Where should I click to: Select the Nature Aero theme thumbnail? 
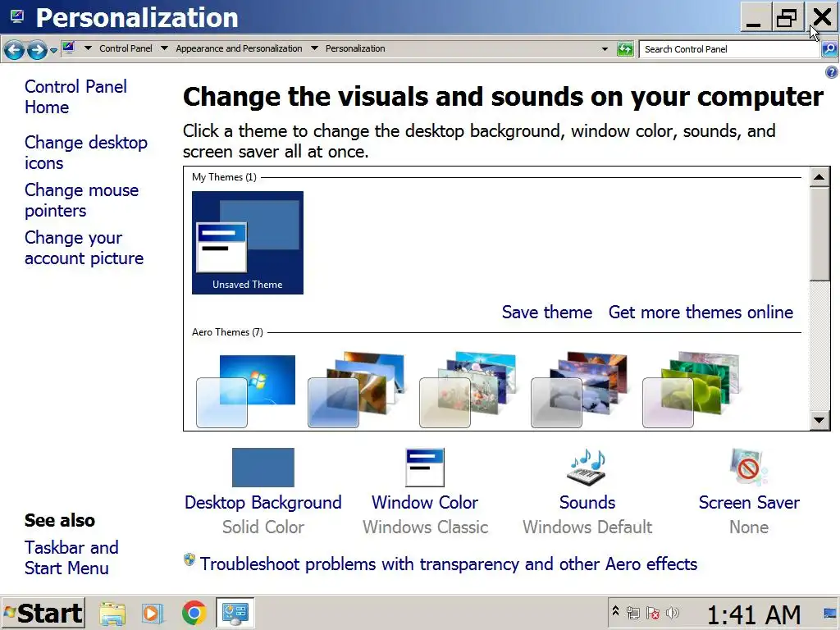pos(691,390)
